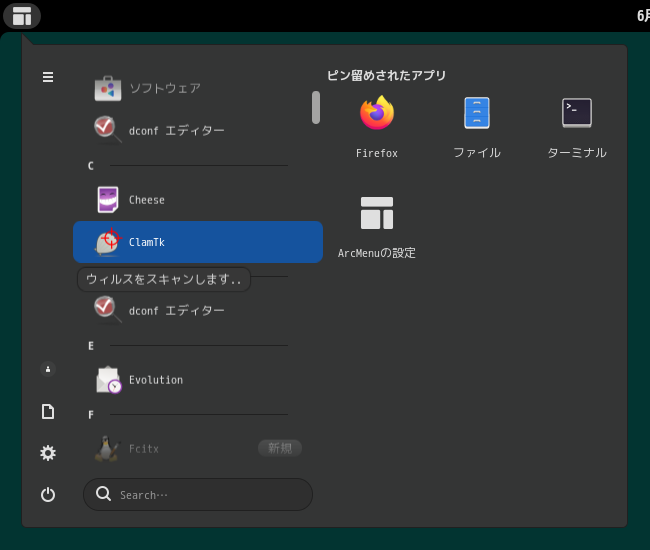Screen dimensions: 650x550
Task: Click the hamburger menu icon in sidebar
Action: click(x=48, y=77)
